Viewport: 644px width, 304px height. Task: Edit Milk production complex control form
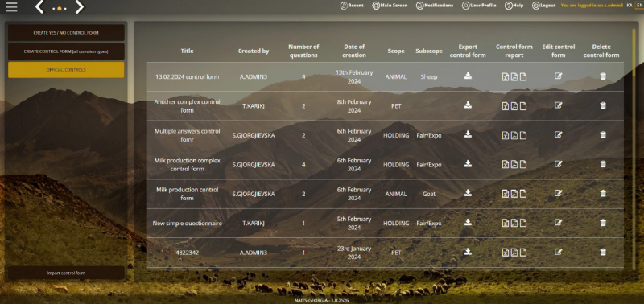coord(558,164)
